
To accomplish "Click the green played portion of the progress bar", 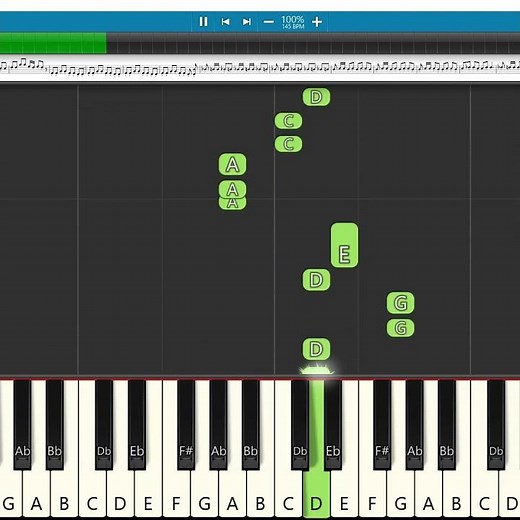I will (53, 43).
